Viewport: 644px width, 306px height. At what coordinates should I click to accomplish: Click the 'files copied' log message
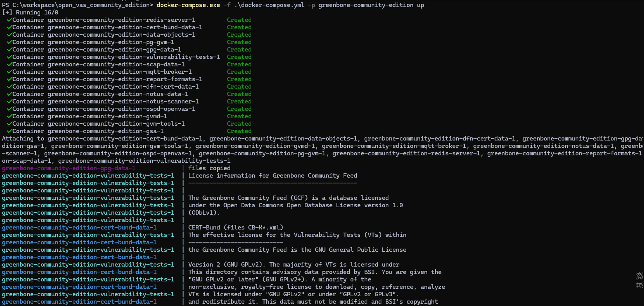point(209,168)
